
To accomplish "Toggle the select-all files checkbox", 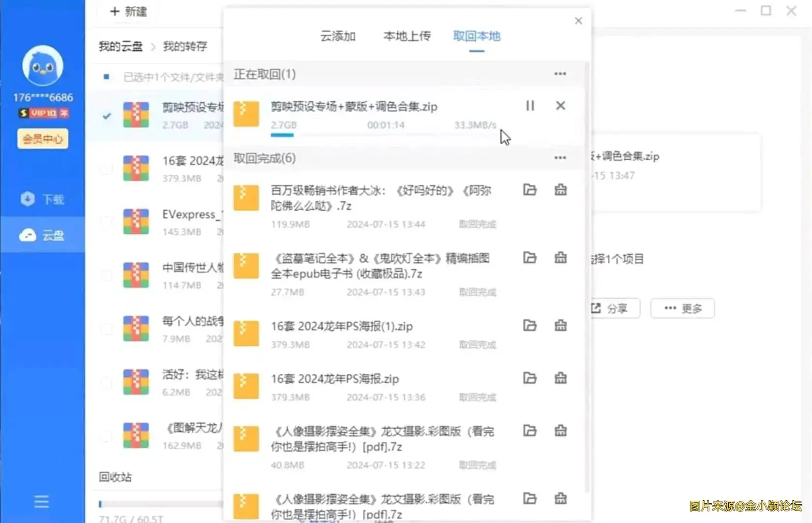I will coord(106,77).
